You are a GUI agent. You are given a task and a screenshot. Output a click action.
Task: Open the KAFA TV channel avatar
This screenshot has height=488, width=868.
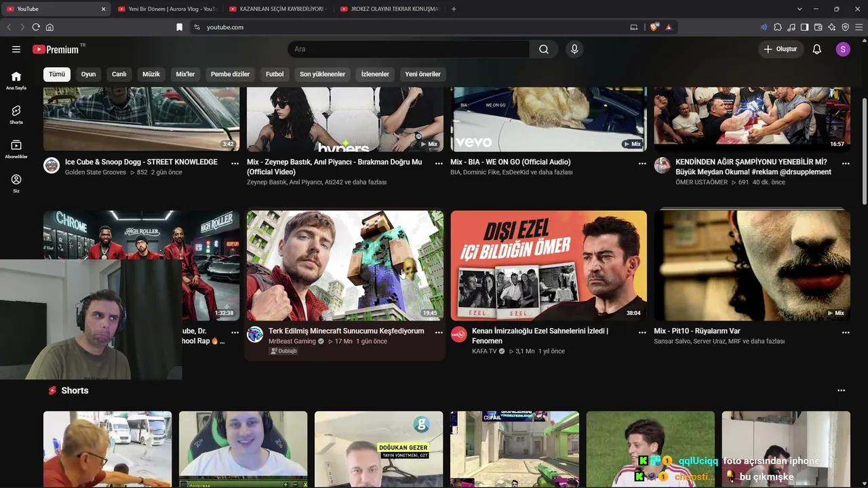tap(458, 334)
